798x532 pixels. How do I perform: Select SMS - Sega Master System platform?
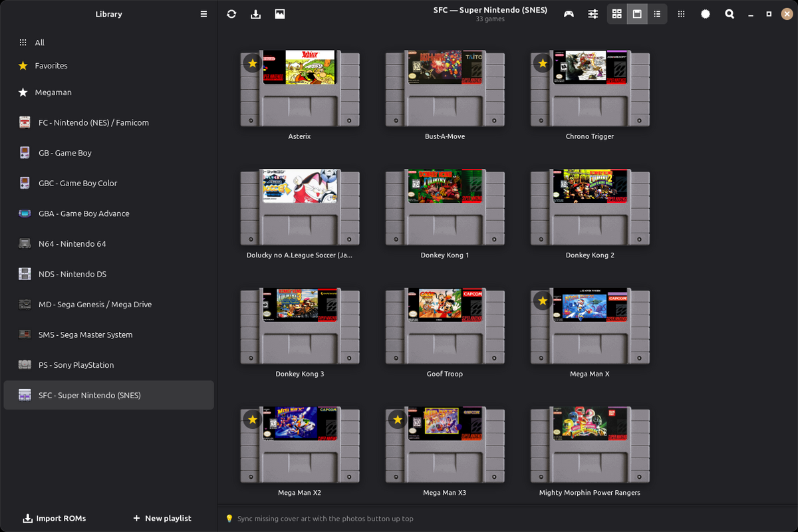pyautogui.click(x=108, y=334)
